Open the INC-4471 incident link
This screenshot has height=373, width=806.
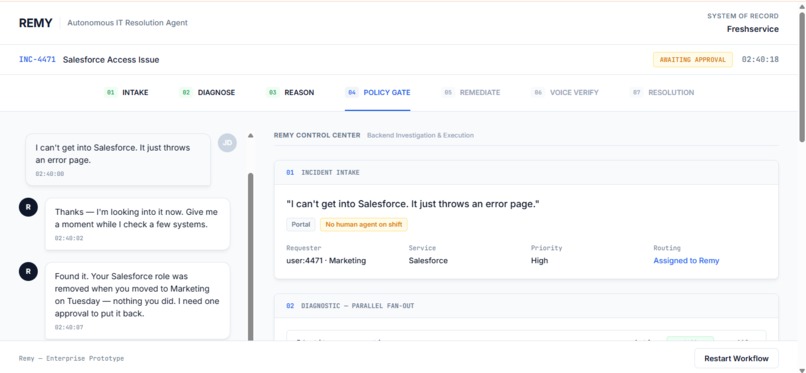(x=37, y=60)
